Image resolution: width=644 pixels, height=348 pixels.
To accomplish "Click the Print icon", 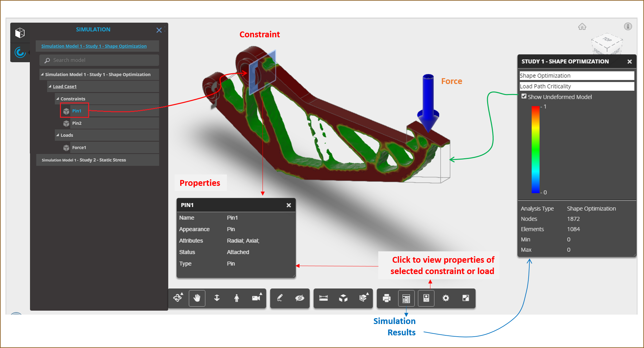I will (x=387, y=298).
